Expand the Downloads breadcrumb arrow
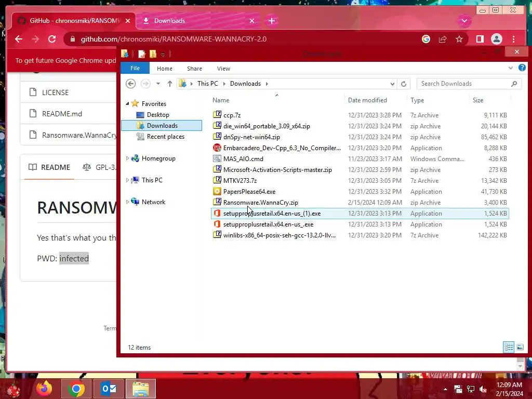Viewport: 532px width, 399px height. [x=267, y=84]
